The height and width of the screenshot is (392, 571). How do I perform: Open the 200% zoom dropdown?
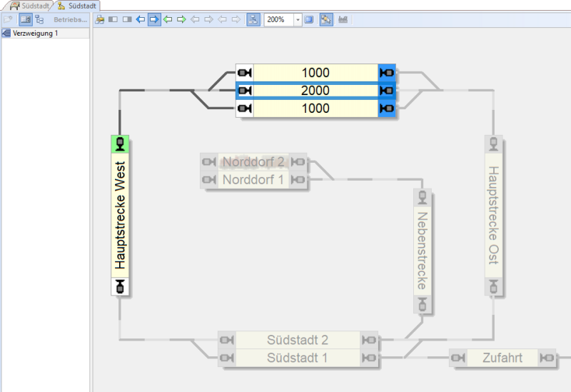(x=298, y=19)
